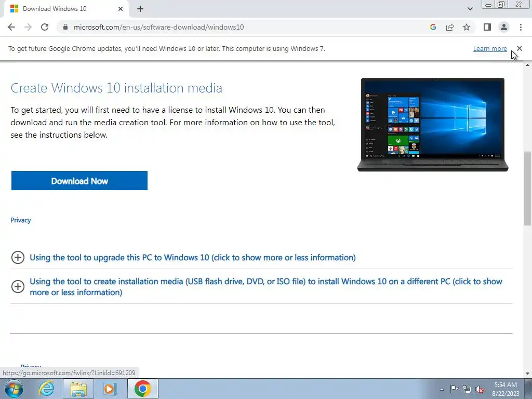Click the 'Create Windows 10 installation media' heading
Viewport: 532px width, 399px height.
[116, 88]
